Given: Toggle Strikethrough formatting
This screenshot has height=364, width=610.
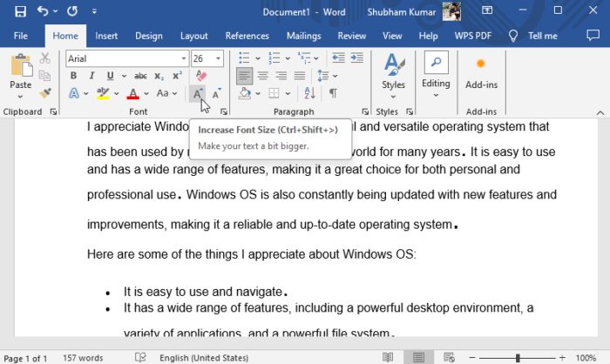Looking at the screenshot, I should click(140, 76).
